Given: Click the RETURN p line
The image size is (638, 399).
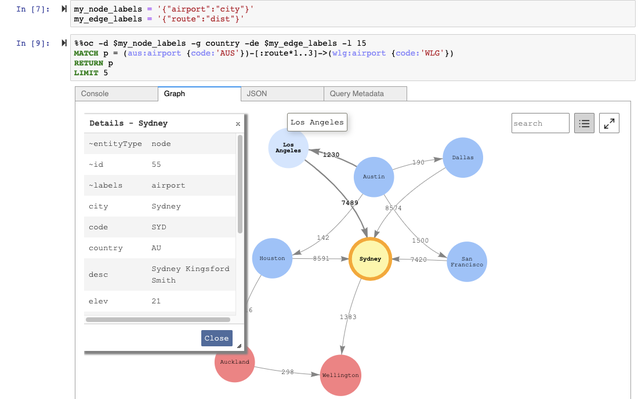Looking at the screenshot, I should (94, 63).
